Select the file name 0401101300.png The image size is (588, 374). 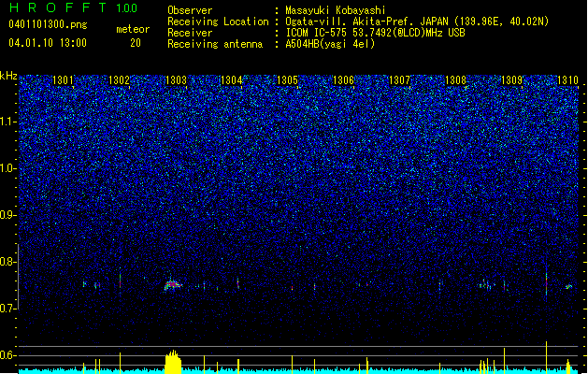(48, 24)
